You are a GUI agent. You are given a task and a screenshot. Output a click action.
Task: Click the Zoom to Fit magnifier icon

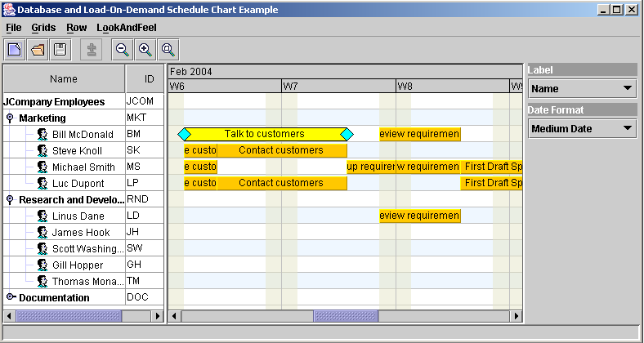[168, 50]
